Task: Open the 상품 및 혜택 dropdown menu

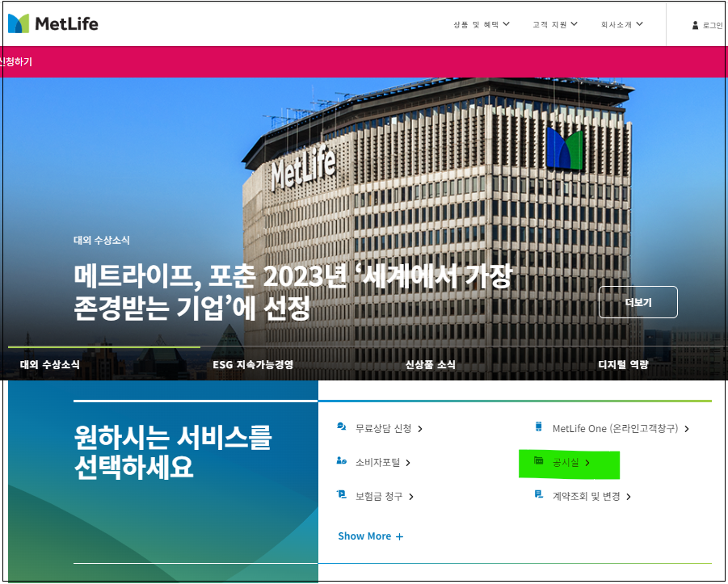Action: tap(482, 24)
